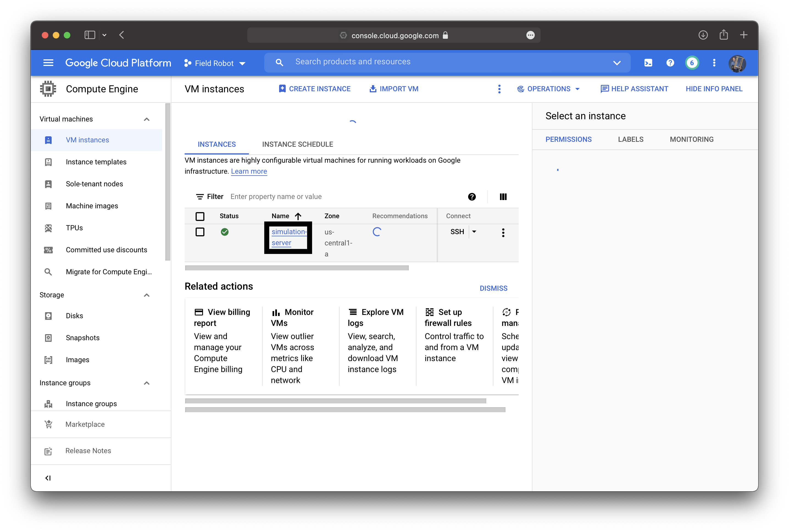Click the TPUs sidebar icon

coord(48,228)
